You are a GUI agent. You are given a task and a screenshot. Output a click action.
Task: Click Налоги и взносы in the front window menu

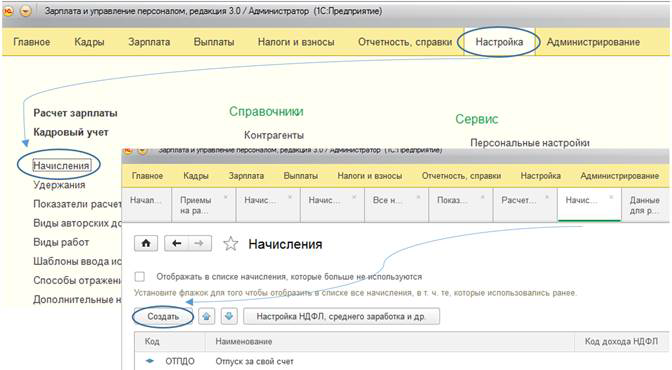[x=370, y=176]
